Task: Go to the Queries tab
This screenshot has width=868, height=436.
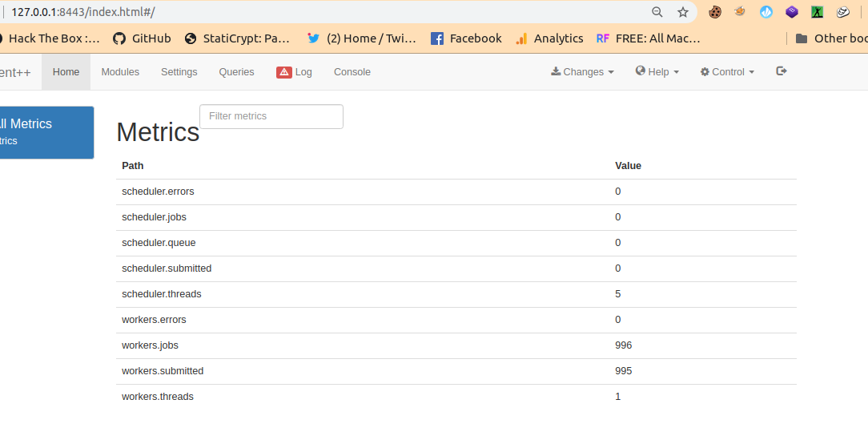Action: coord(236,72)
